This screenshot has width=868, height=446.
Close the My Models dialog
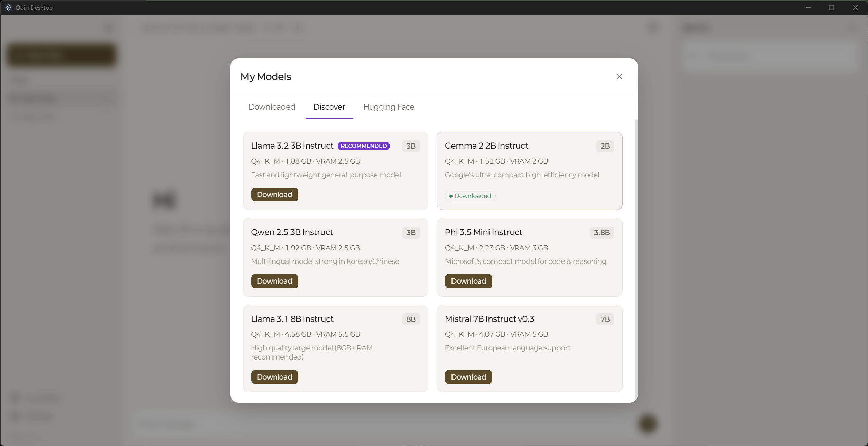pyautogui.click(x=619, y=77)
